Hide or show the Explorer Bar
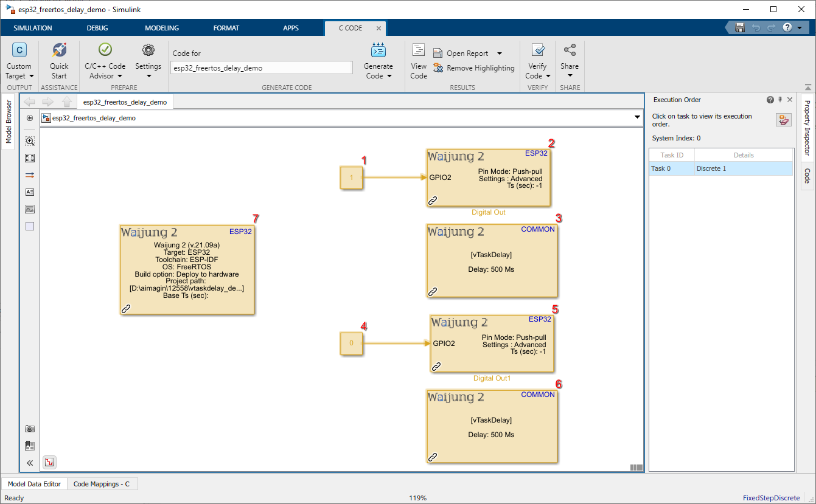 (30, 118)
